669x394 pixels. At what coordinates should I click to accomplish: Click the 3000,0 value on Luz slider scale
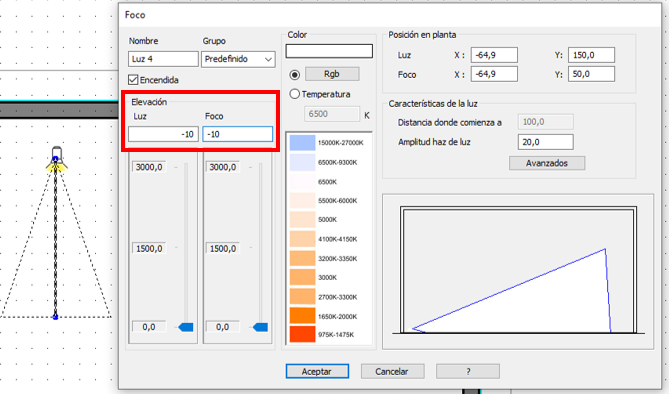[149, 167]
